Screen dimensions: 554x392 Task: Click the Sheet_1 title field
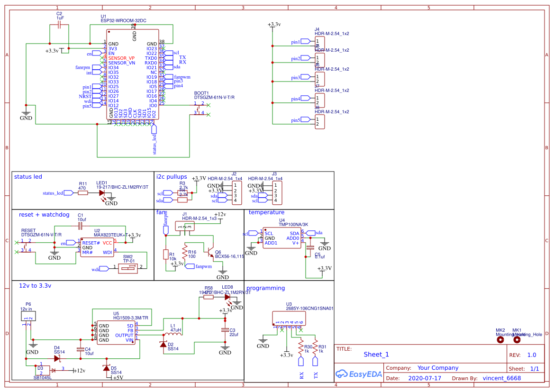376,354
